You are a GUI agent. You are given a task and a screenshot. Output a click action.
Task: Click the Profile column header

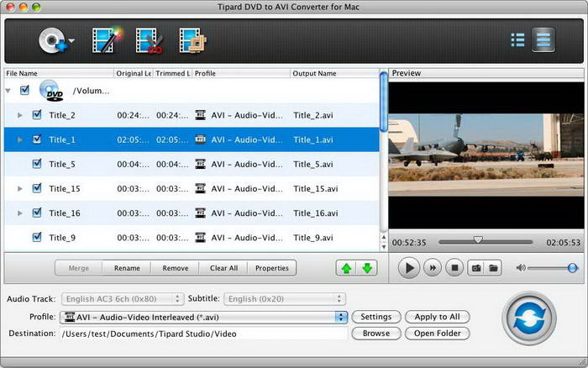click(x=241, y=73)
